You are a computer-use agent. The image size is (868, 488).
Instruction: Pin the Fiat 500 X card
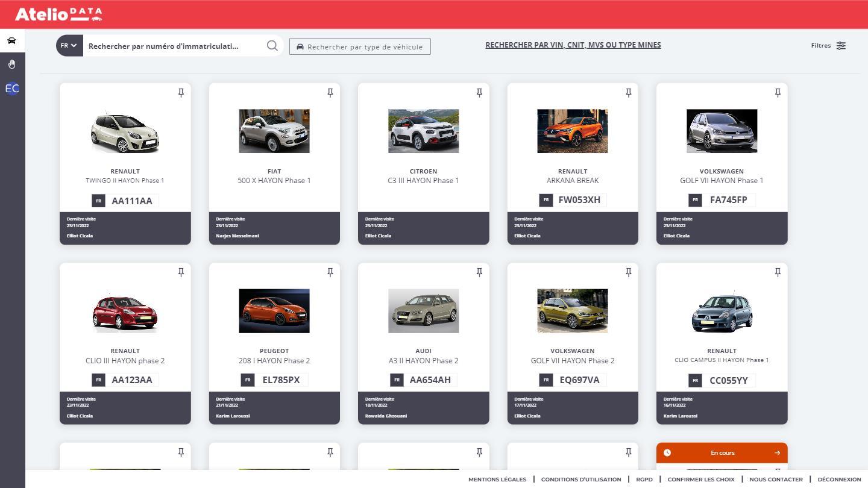pyautogui.click(x=330, y=93)
